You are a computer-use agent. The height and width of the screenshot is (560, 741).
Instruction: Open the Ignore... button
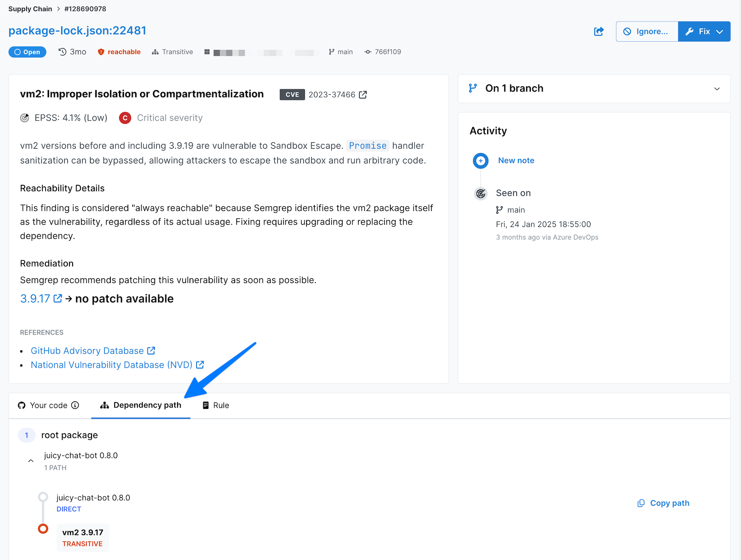647,32
